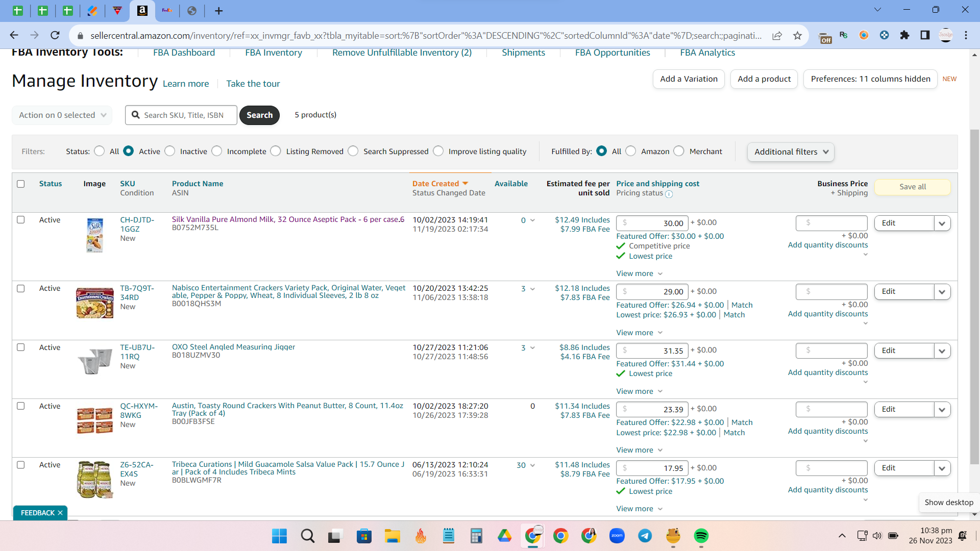Check the Silk Vanilla Almond Milk row checkbox
Screen dimensions: 980x551
coord(21,220)
